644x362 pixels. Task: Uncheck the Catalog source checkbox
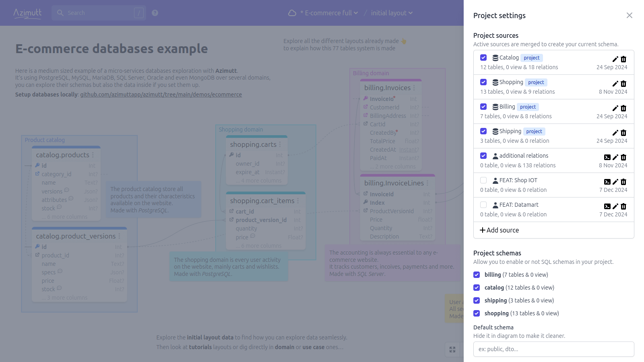483,58
